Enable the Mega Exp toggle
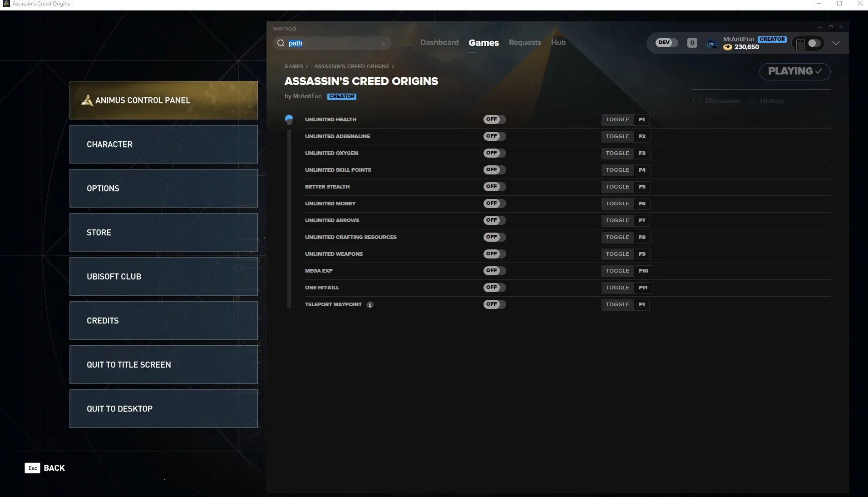The height and width of the screenshot is (497, 868). click(494, 271)
